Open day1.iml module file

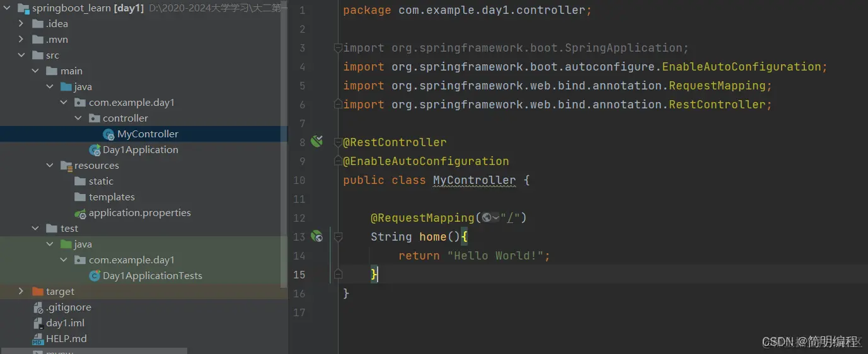[66, 323]
